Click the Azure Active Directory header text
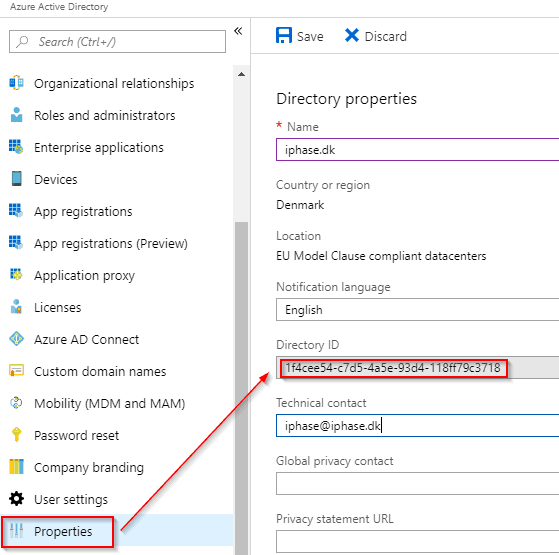This screenshot has height=555, width=559. tap(59, 7)
